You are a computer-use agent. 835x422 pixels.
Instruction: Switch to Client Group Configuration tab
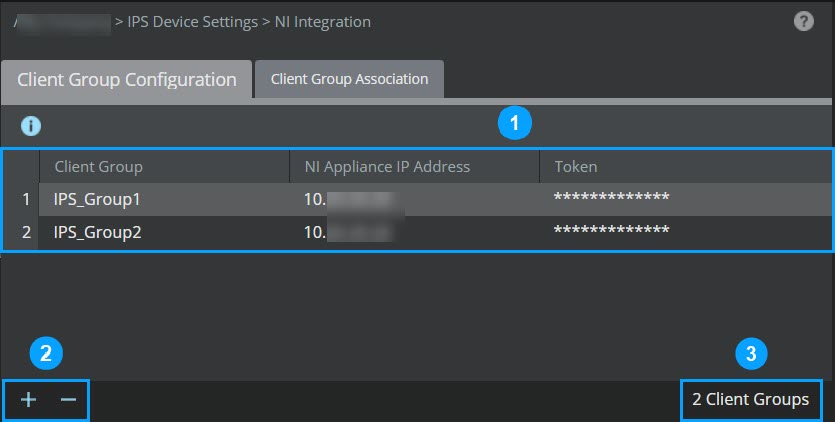(x=127, y=79)
